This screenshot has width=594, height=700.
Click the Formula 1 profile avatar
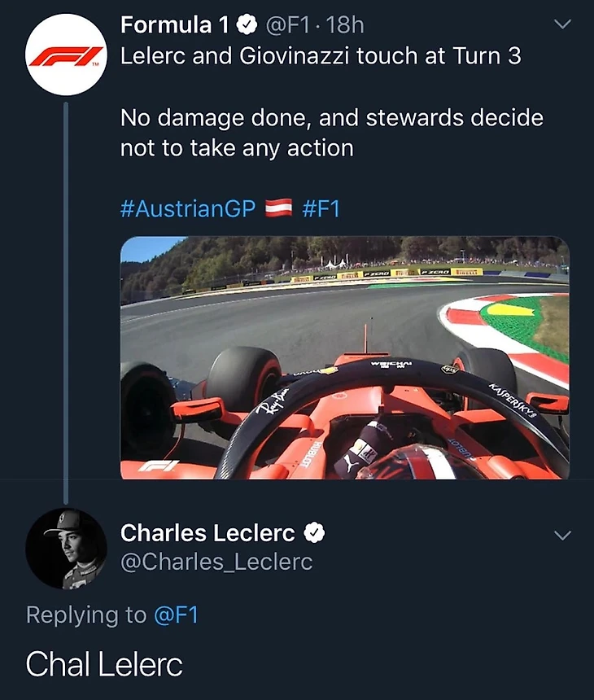pyautogui.click(x=66, y=55)
